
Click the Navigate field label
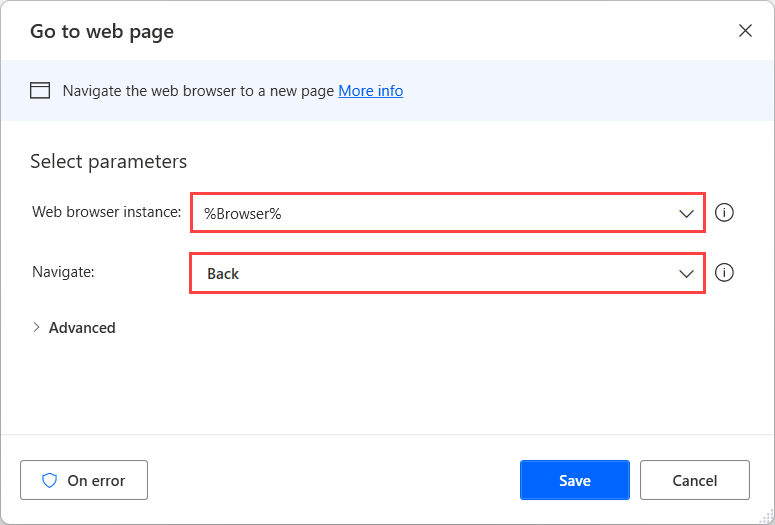[63, 271]
